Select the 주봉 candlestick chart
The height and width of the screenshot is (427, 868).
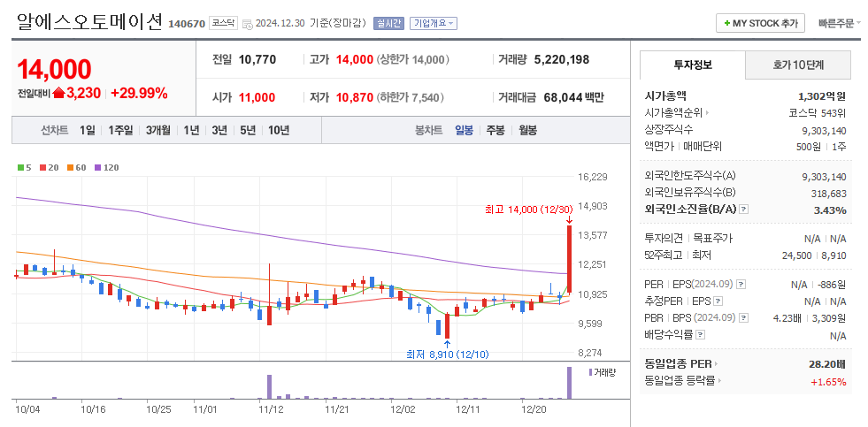coord(495,131)
